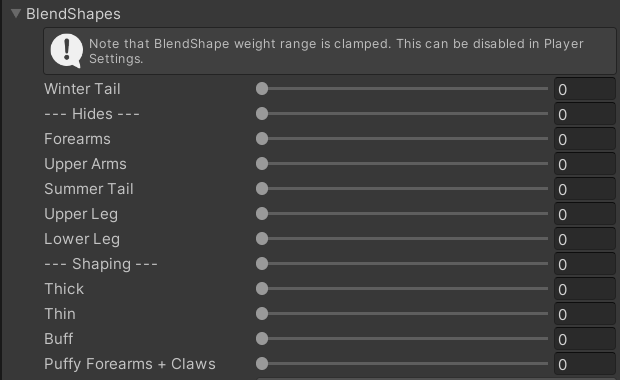The width and height of the screenshot is (620, 380).
Task: Click the Summer Tail value field
Action: (x=584, y=189)
